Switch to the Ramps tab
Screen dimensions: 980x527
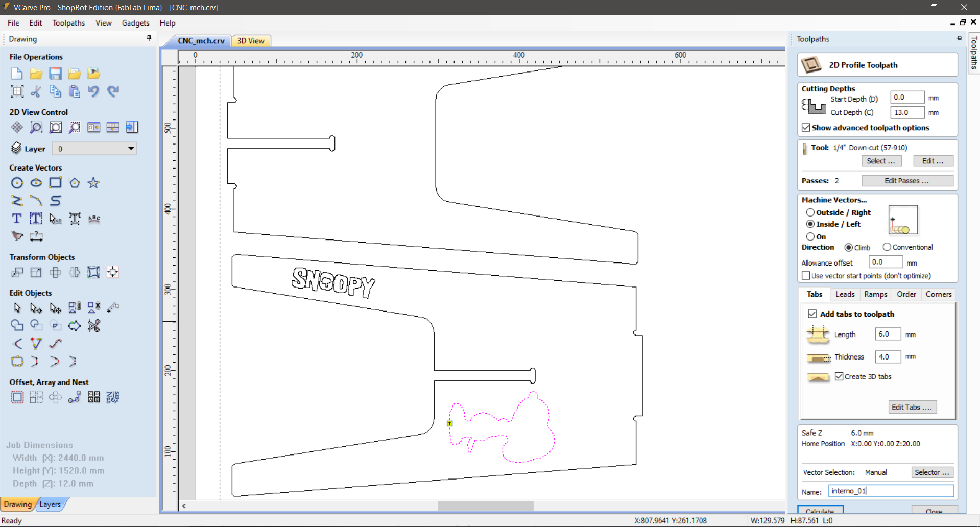pos(875,294)
